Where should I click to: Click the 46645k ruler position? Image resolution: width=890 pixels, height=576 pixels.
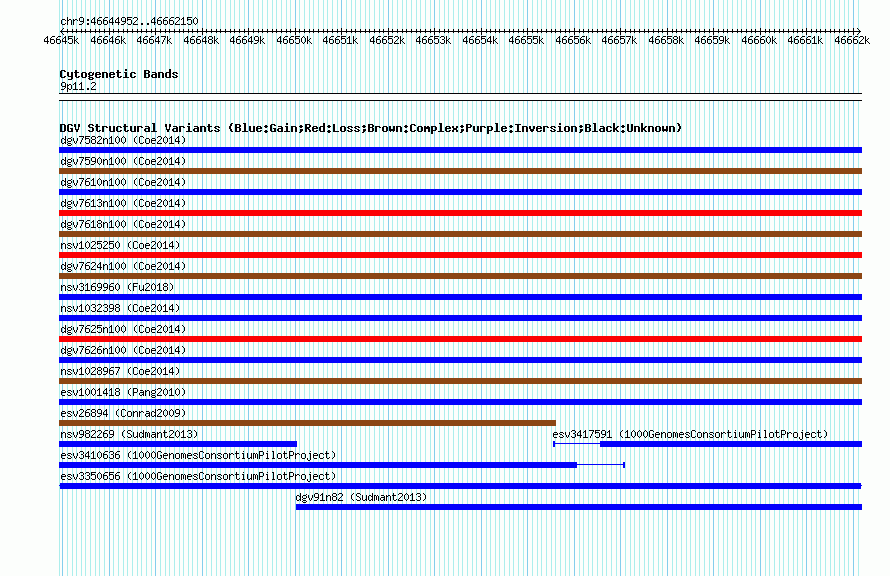coord(61,40)
